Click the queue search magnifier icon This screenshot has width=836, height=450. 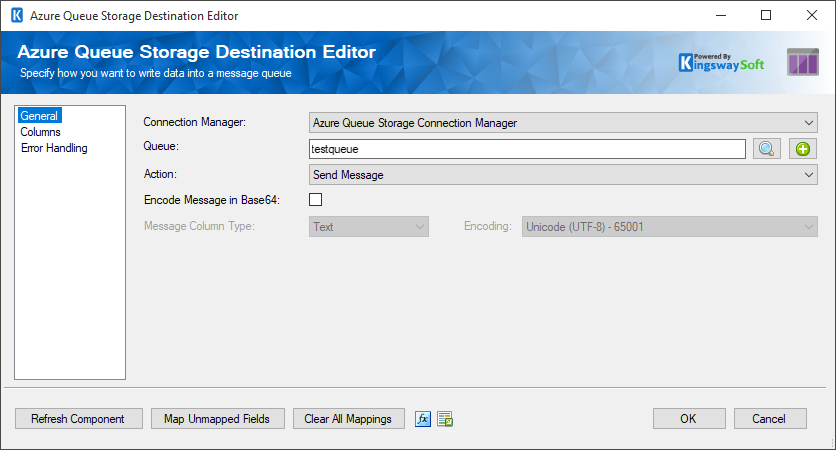[x=767, y=149]
